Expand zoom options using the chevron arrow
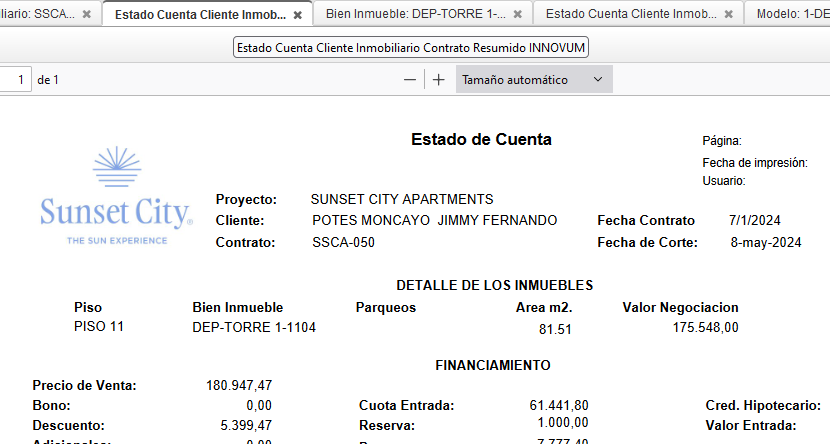The image size is (830, 444). (598, 80)
